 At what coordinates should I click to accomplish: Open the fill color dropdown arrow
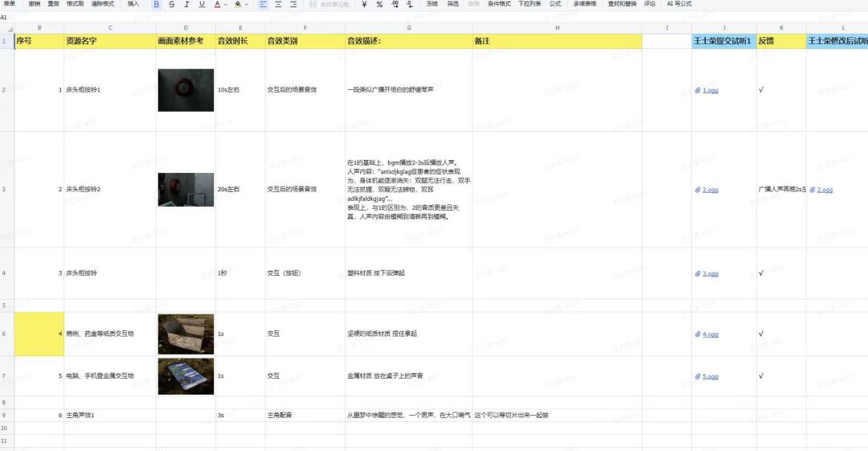247,5
